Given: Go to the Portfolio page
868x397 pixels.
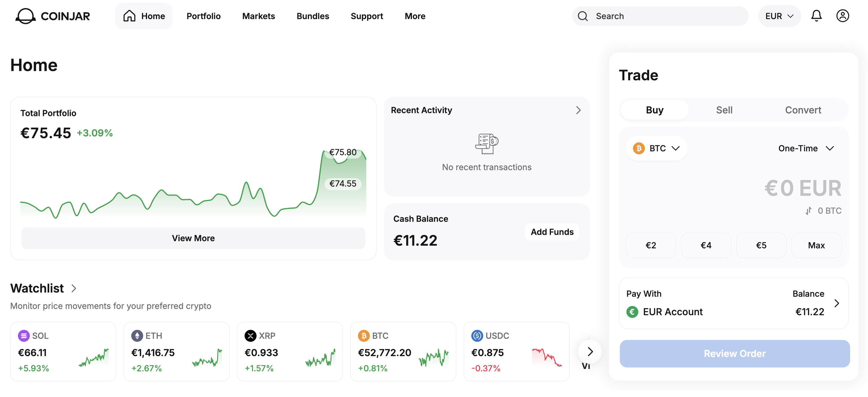Looking at the screenshot, I should click(x=203, y=16).
